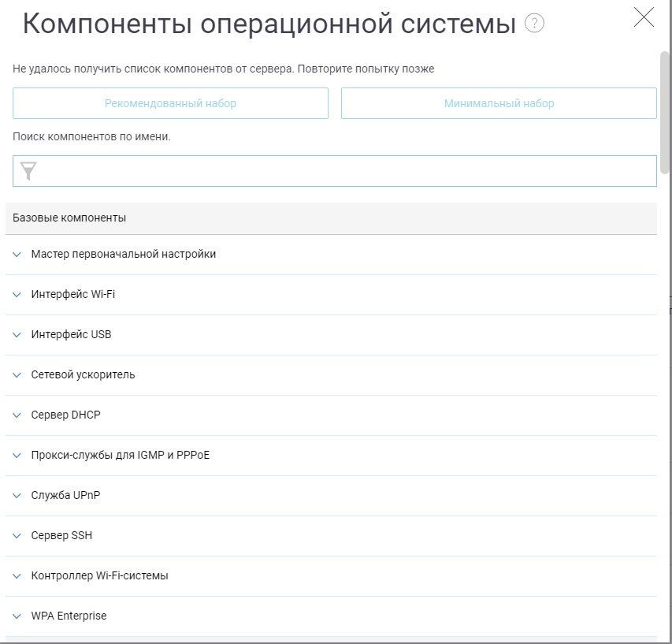This screenshot has width=672, height=644.
Task: Click the Базовые компоненты section header
Action: click(x=331, y=218)
